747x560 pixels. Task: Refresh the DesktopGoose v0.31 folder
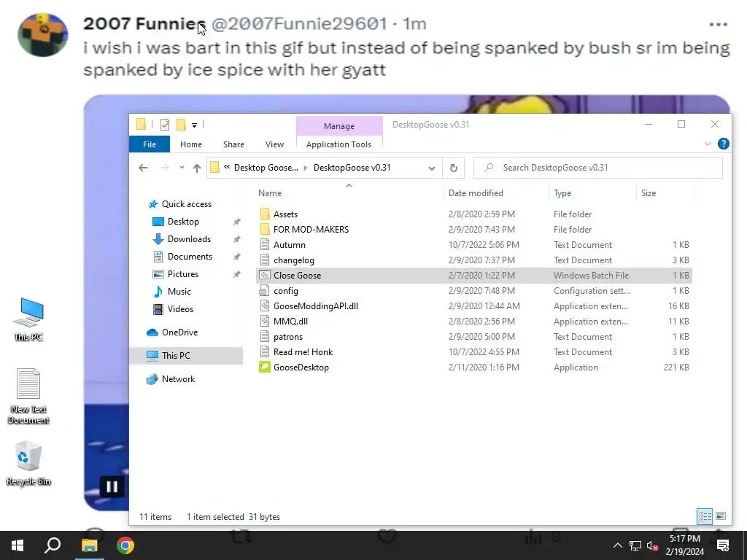click(454, 168)
